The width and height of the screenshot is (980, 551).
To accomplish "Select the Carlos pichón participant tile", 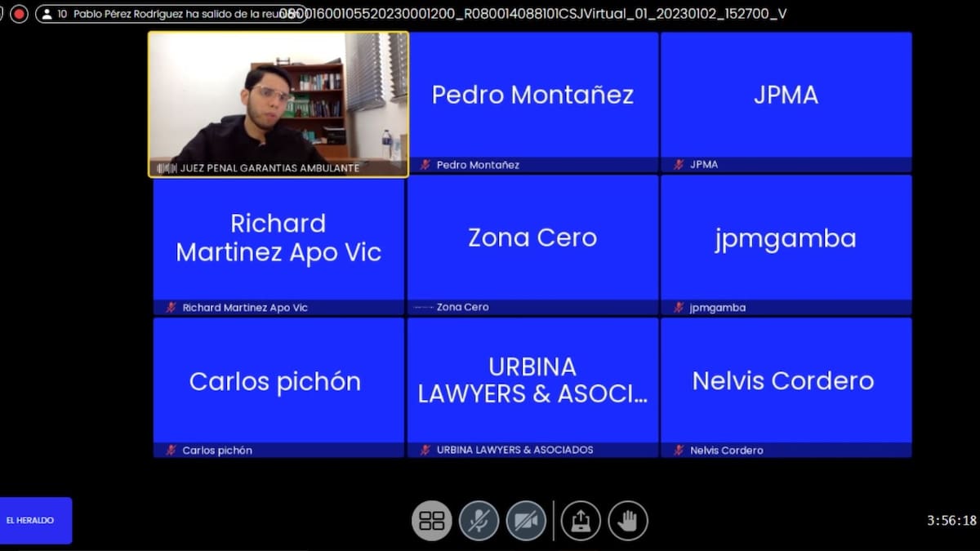I will click(x=278, y=381).
